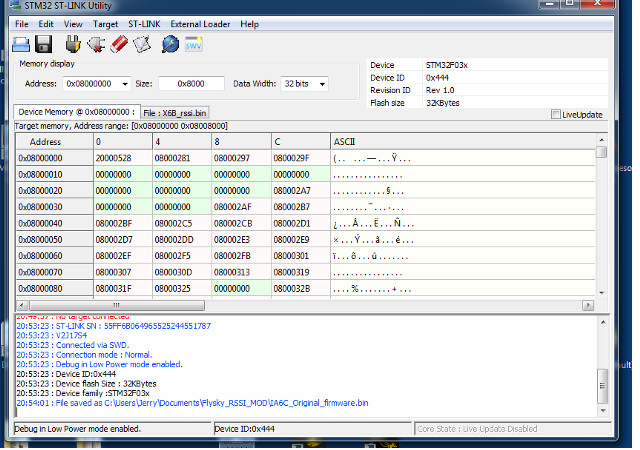This screenshot has height=450, width=640.
Task: Select cell value 0800029F
Action: [301, 158]
